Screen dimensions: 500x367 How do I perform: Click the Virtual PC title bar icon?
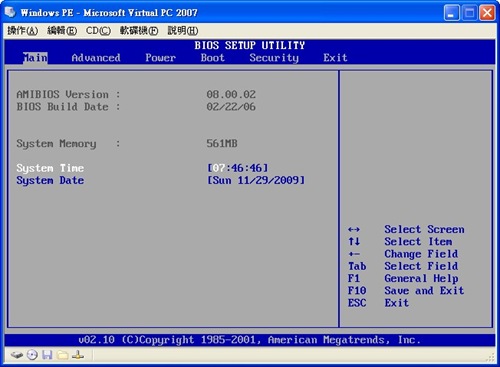click(10, 12)
